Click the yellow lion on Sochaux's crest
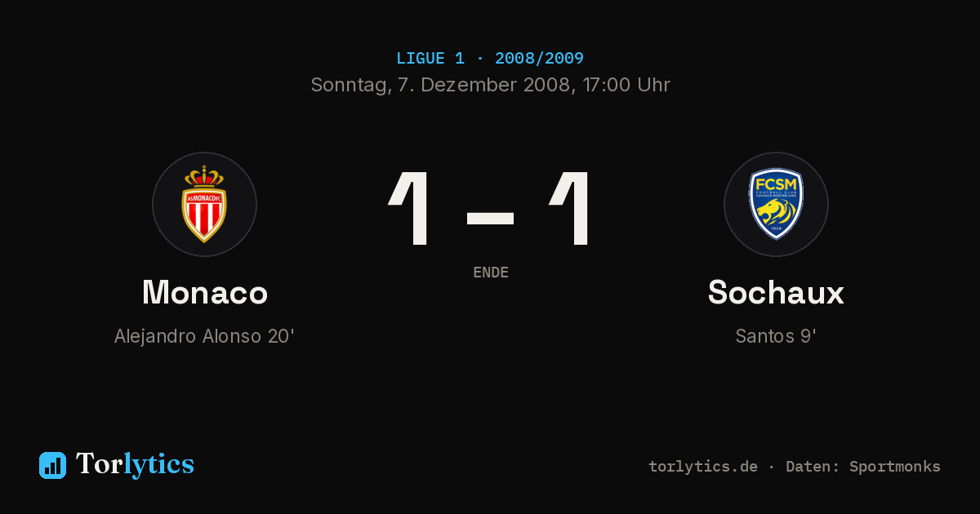The height and width of the screenshot is (514, 980). 776,215
